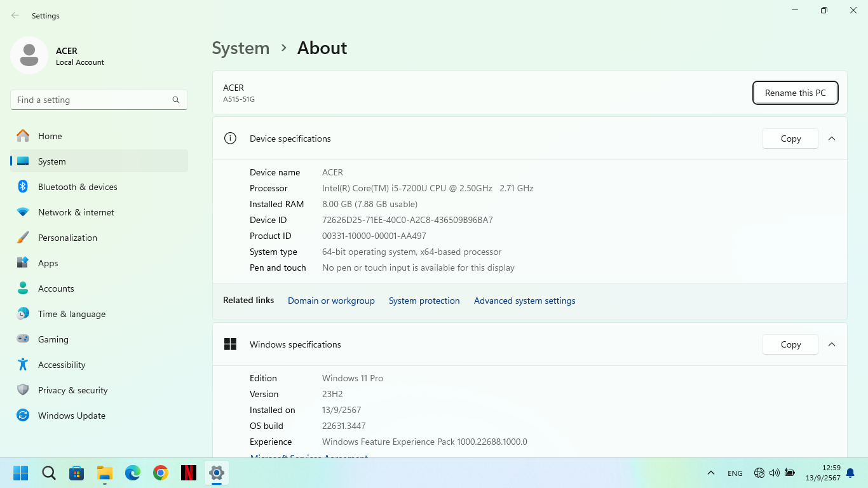Open Bluetooth & devices settings
Viewport: 868px width, 488px height.
point(99,187)
